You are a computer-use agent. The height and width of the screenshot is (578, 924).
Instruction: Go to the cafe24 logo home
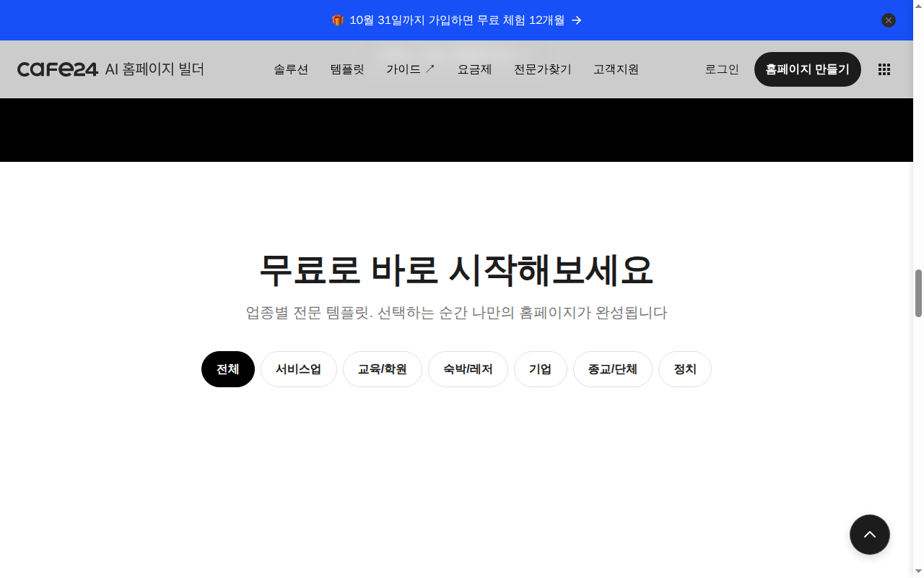[x=58, y=69]
